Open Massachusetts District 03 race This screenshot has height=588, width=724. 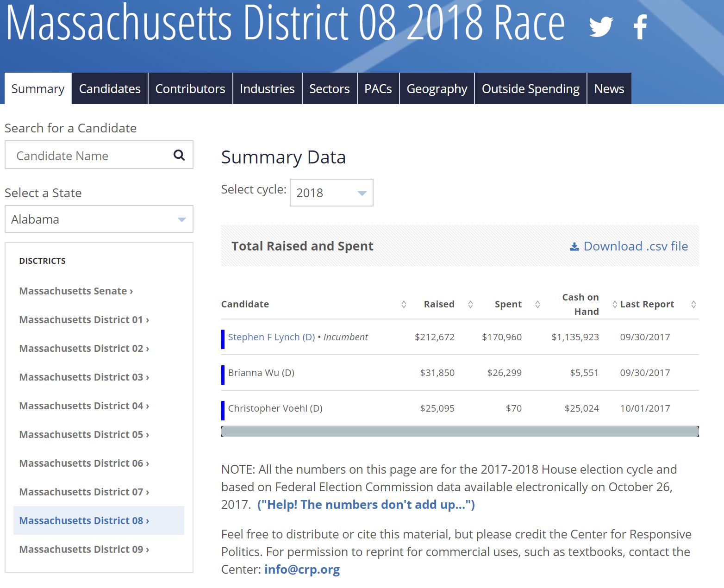[x=84, y=377]
